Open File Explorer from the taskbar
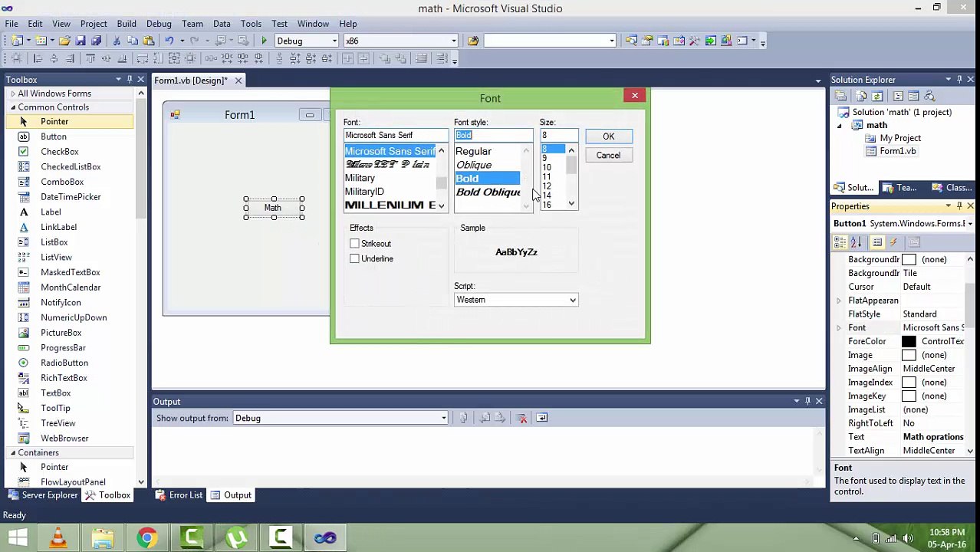 [x=103, y=537]
